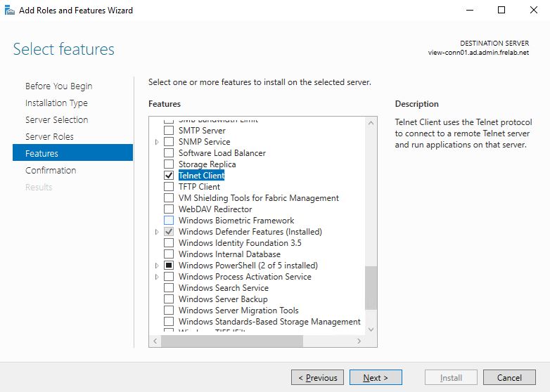
Task: Expand the SNMP Service tree node
Action: pos(157,142)
